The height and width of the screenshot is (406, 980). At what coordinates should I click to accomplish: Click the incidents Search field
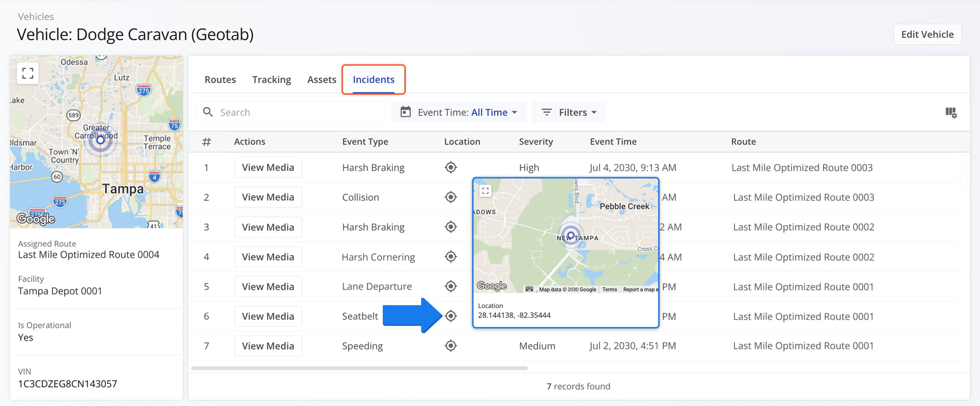pyautogui.click(x=291, y=112)
